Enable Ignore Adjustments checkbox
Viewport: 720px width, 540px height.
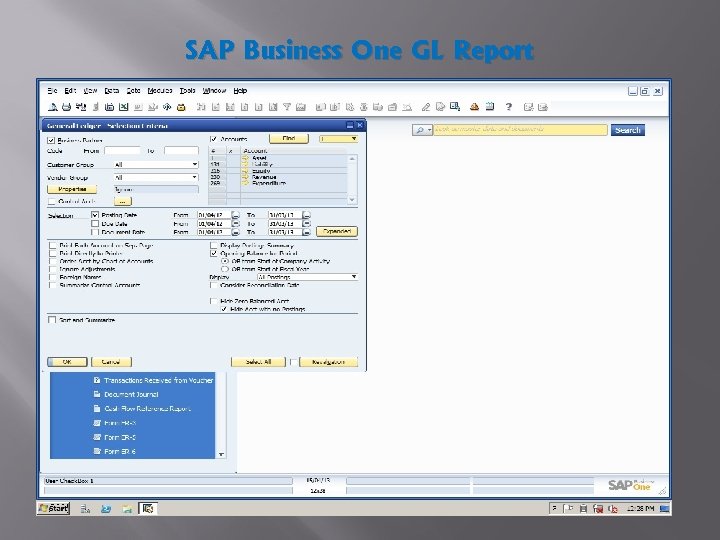coord(52,269)
